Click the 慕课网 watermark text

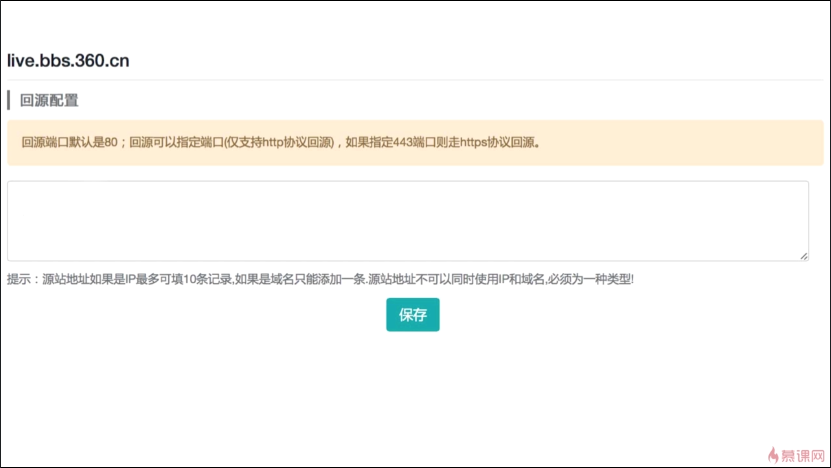[x=803, y=454]
